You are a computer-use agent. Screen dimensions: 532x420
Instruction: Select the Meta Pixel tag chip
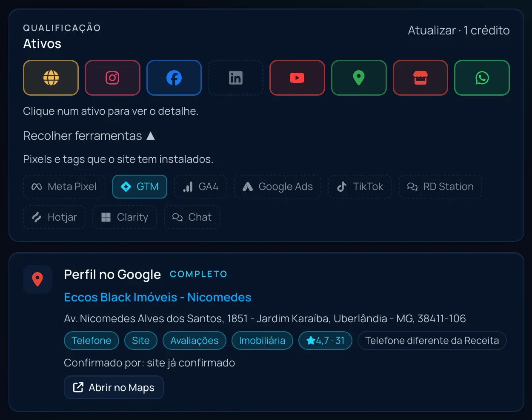pyautogui.click(x=64, y=187)
